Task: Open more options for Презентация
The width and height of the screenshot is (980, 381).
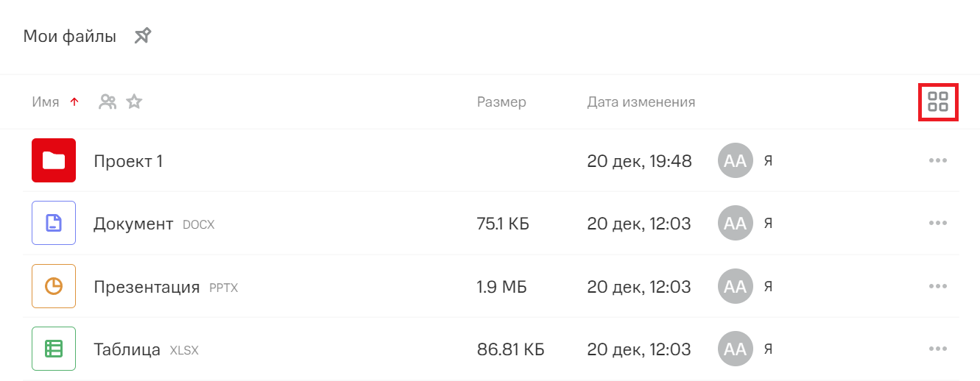Action: [x=937, y=286]
